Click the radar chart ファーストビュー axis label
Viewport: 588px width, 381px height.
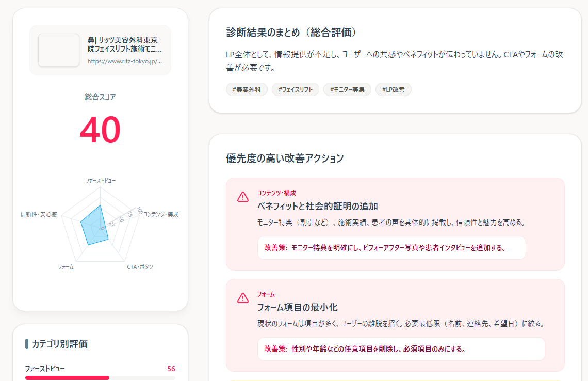[x=100, y=181]
